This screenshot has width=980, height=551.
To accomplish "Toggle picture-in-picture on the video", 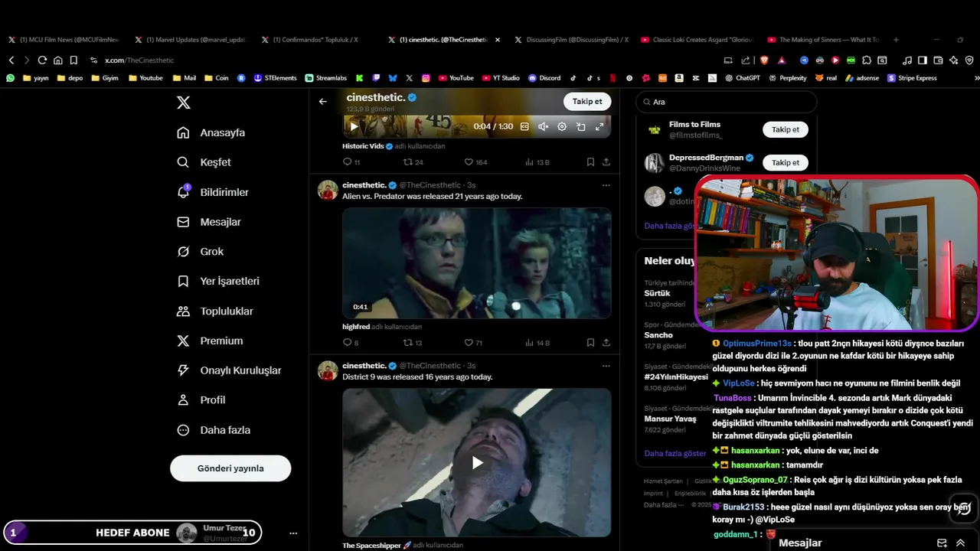I will [x=580, y=126].
